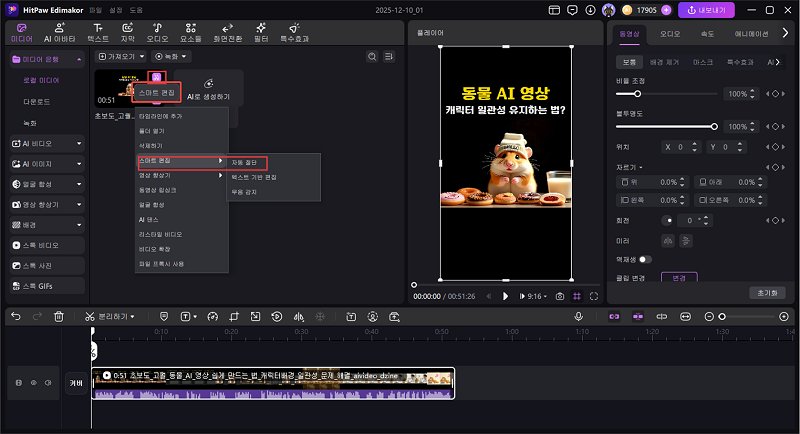This screenshot has height=434, width=800.
Task: Add keyframe for 비율 조정
Action: 776,94
